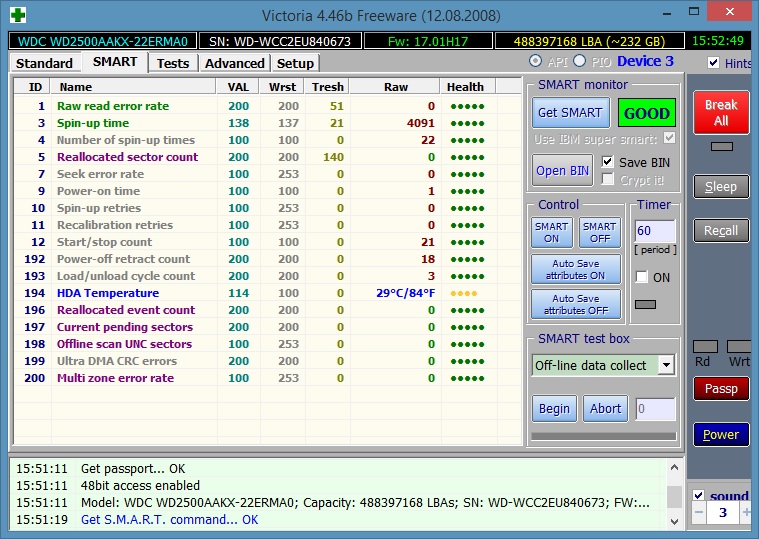Image resolution: width=759 pixels, height=539 pixels.
Task: Open the Setup tab
Action: pos(295,63)
